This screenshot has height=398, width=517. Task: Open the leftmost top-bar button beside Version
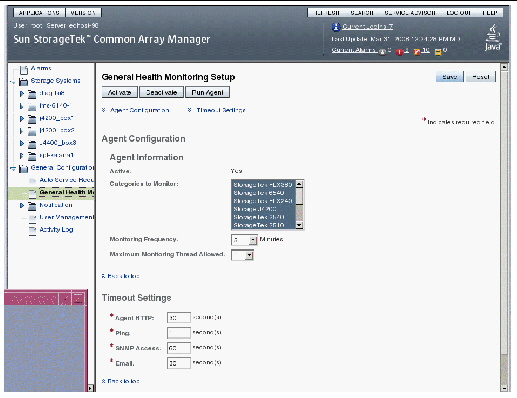point(39,13)
